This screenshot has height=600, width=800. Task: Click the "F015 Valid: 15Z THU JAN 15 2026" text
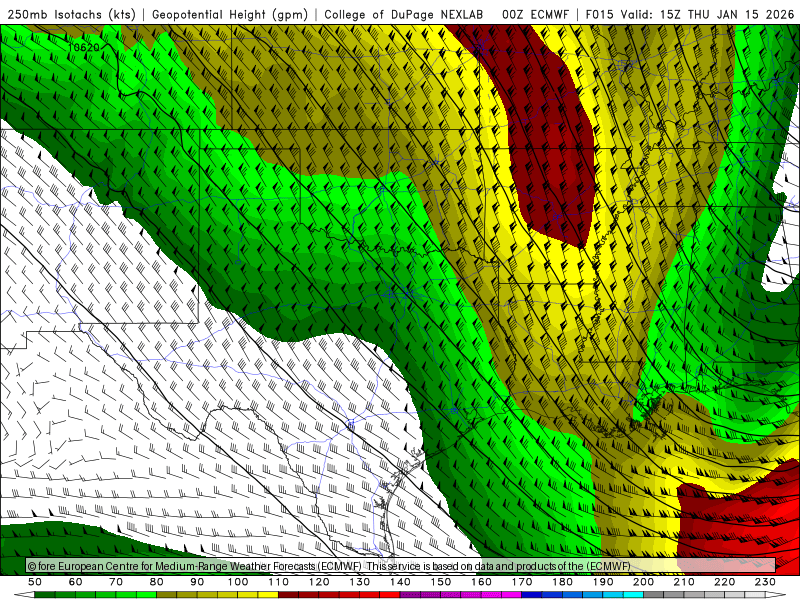coord(690,14)
